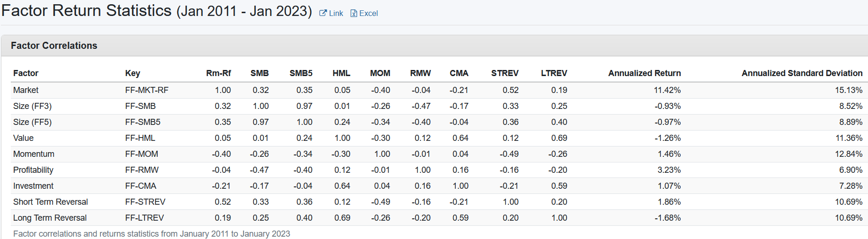Click the Factor Return Statistics page title

point(86,11)
